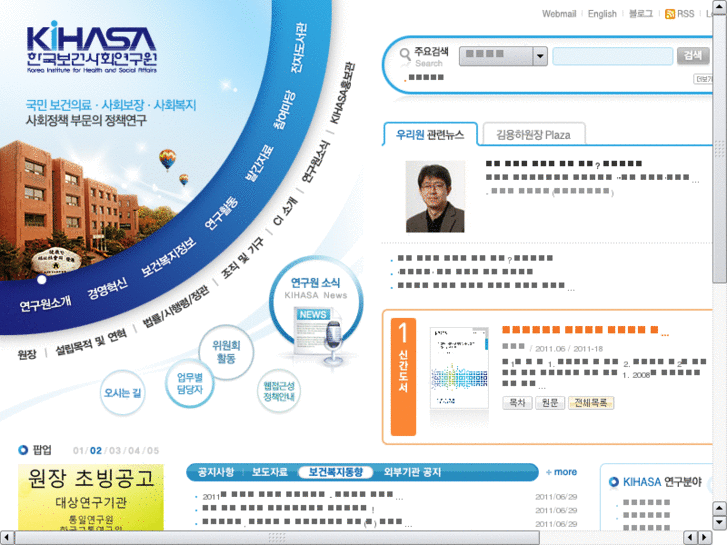Select the 공지사항 tab
727x545 pixels.
(x=216, y=472)
